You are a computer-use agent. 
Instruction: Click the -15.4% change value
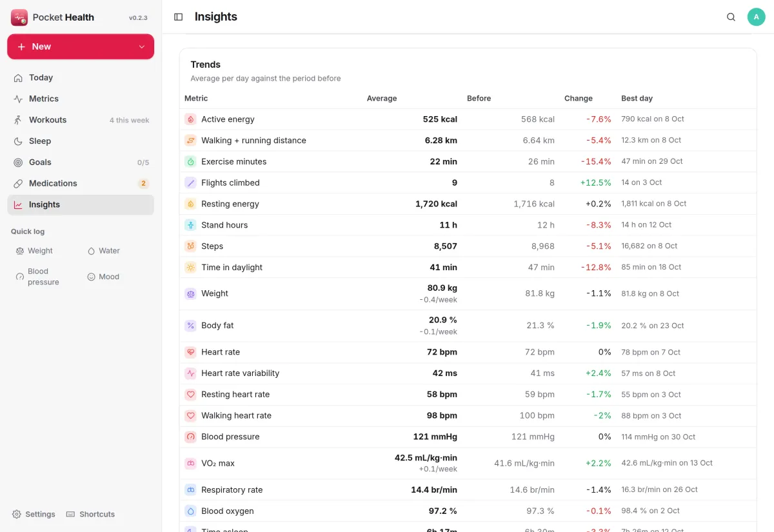coord(596,162)
